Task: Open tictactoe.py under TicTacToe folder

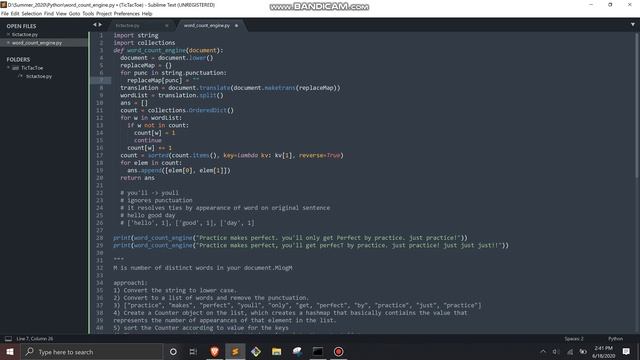Action: (39, 76)
